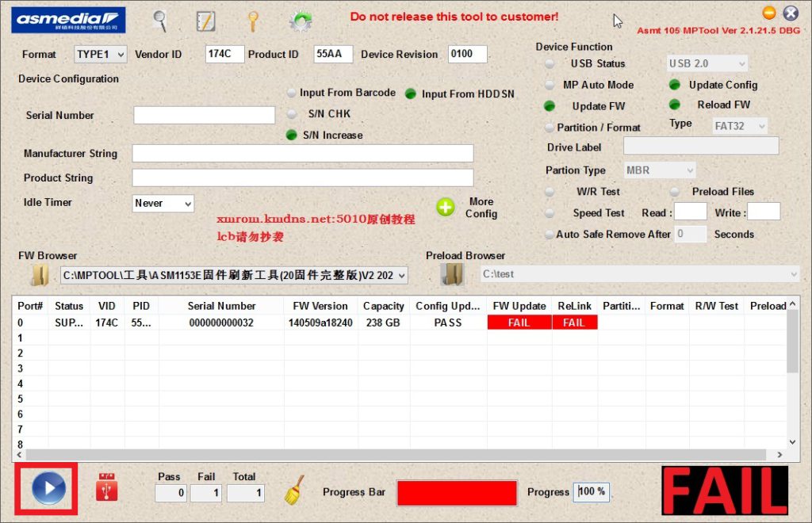Click the magnifying glass search icon
The width and height of the screenshot is (812, 523).
(x=160, y=21)
